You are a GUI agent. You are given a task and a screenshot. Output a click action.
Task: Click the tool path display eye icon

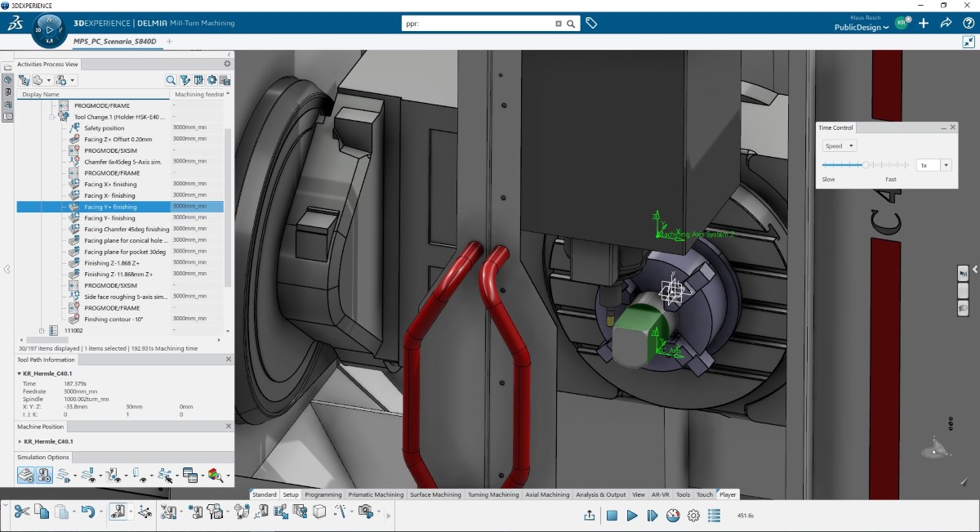[90, 475]
